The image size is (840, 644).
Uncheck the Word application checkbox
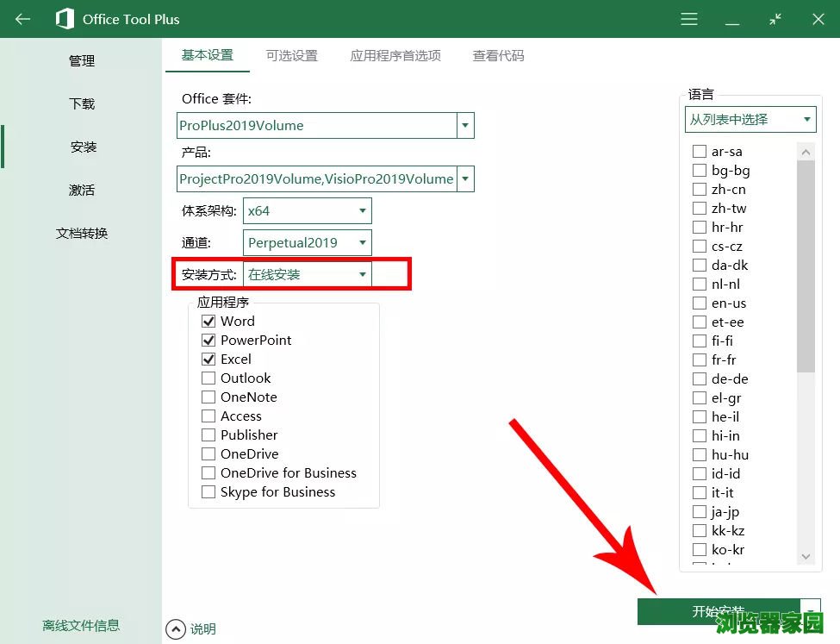coord(208,322)
